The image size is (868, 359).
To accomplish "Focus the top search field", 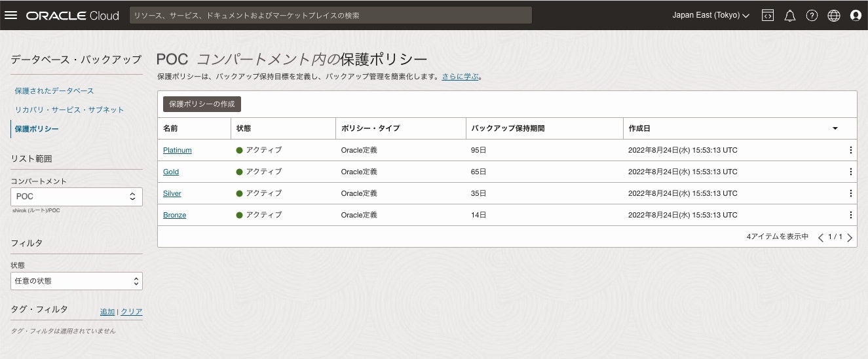I will click(331, 15).
